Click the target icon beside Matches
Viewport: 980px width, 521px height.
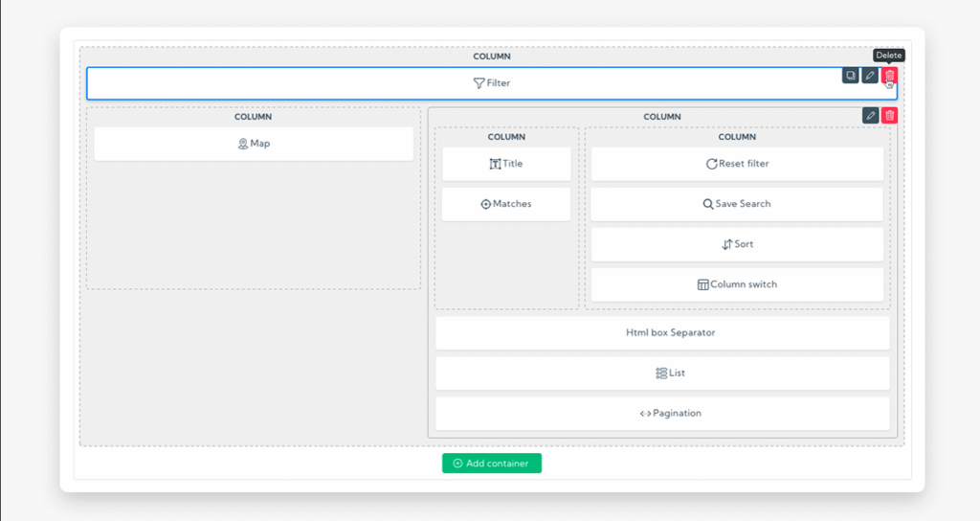pyautogui.click(x=485, y=204)
